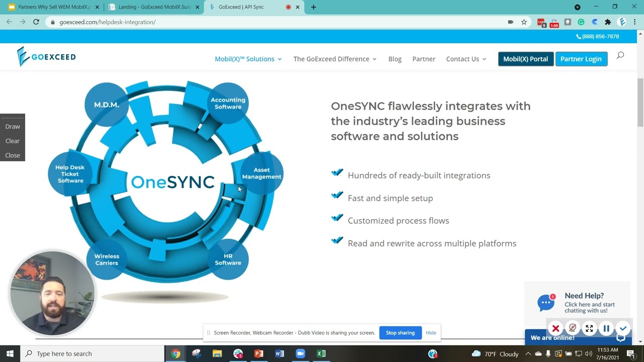Click the GoExceed logo

pyautogui.click(x=46, y=57)
